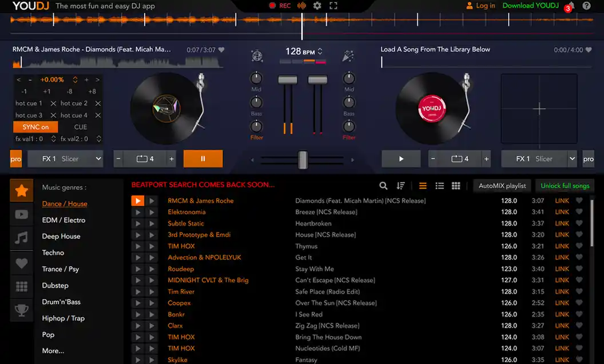
Task: Delete hot cue 2 with X
Action: click(98, 103)
